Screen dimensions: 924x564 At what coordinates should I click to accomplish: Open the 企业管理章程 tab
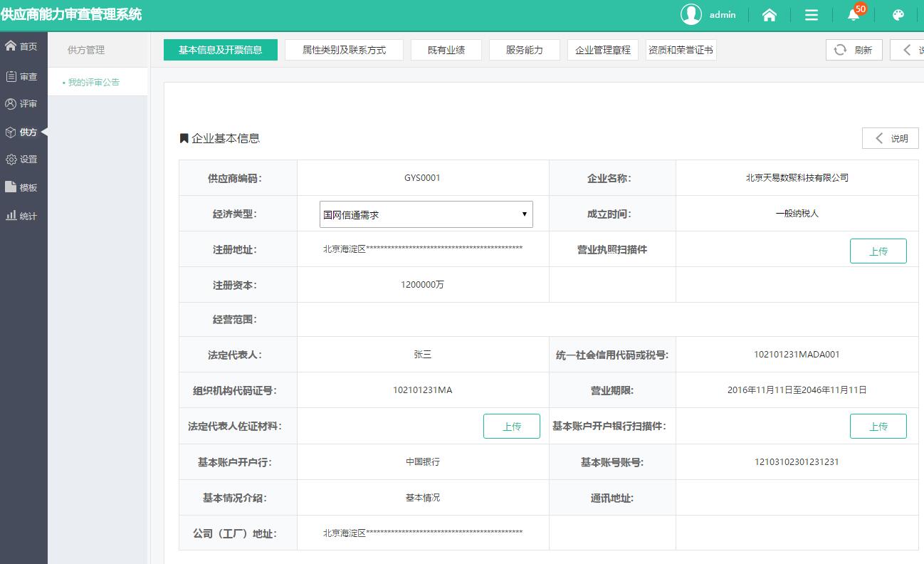click(x=603, y=50)
